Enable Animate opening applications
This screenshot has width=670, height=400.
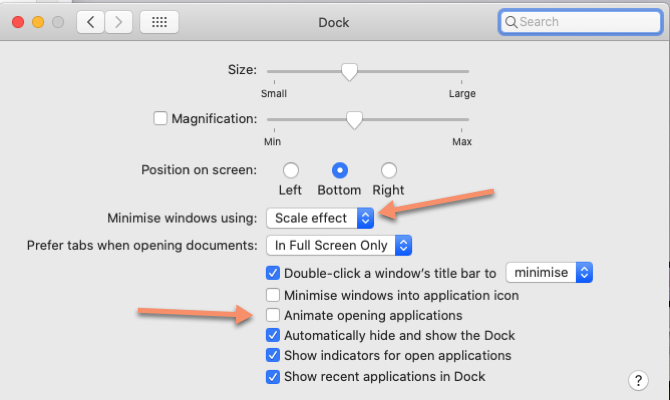point(273,315)
